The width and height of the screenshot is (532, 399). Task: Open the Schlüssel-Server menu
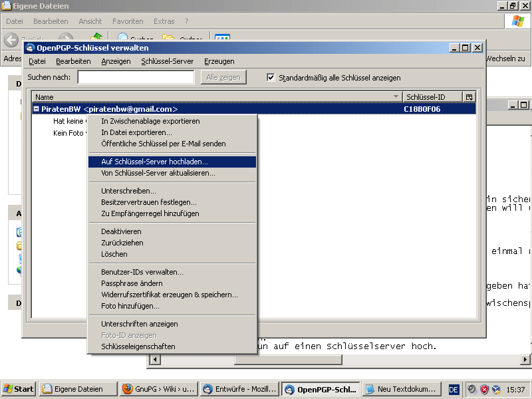tap(168, 61)
